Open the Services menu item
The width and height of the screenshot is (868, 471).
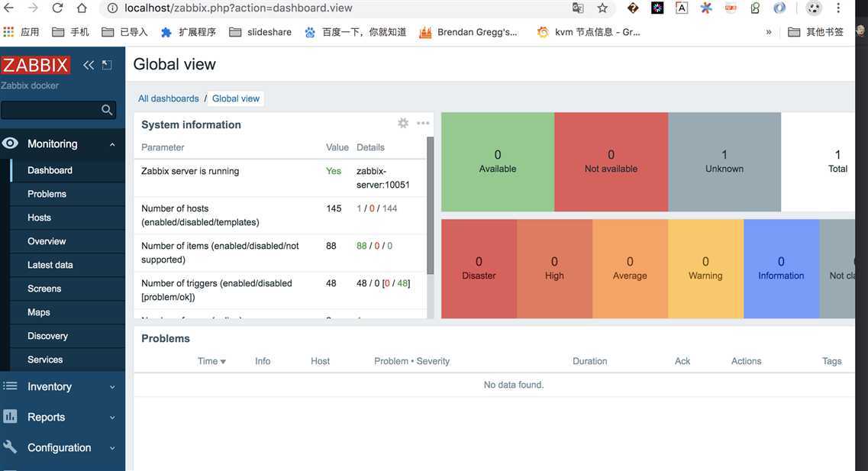click(x=67, y=360)
